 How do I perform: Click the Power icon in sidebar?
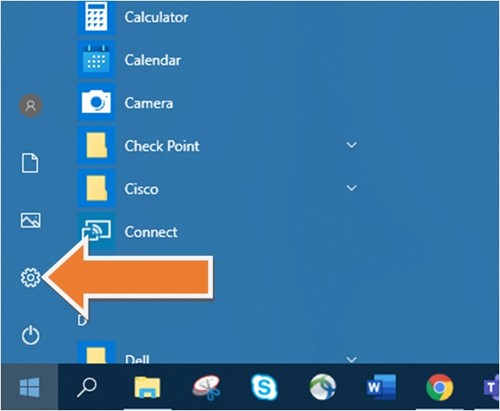30,335
